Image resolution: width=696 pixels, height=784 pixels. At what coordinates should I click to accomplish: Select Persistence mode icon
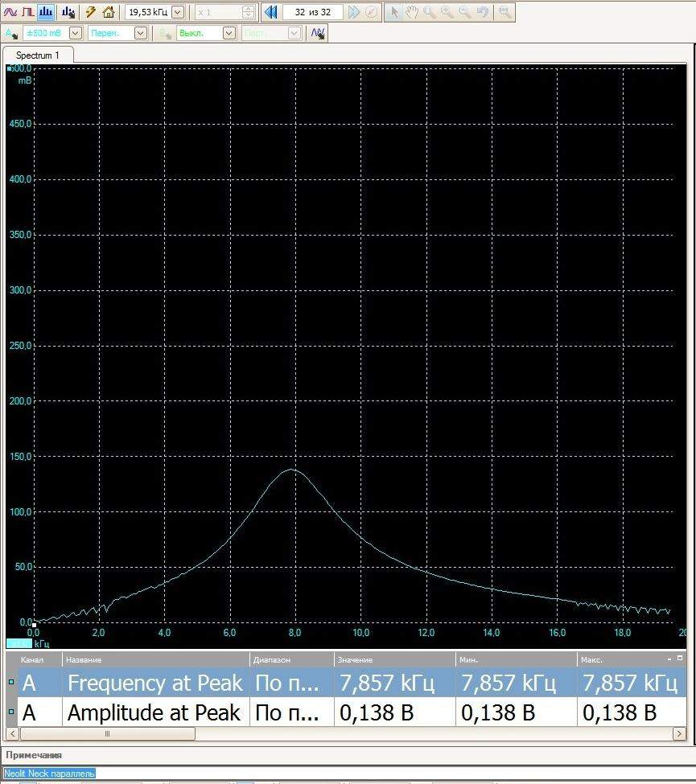[28, 12]
